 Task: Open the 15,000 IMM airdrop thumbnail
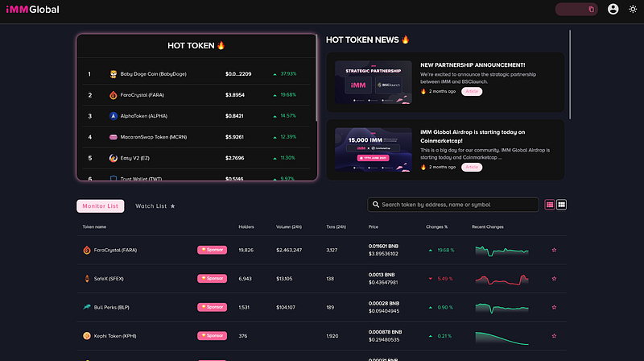(374, 150)
